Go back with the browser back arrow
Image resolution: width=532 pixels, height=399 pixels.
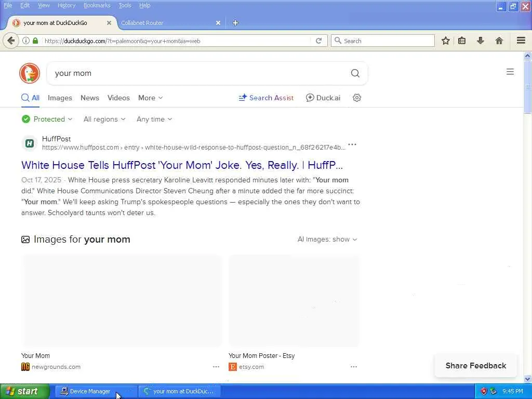[x=11, y=41]
